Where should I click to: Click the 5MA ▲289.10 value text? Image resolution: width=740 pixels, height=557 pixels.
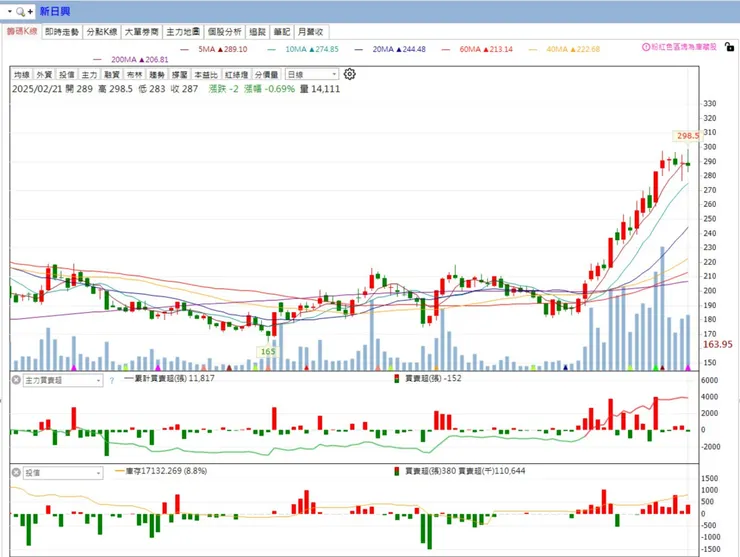point(223,49)
